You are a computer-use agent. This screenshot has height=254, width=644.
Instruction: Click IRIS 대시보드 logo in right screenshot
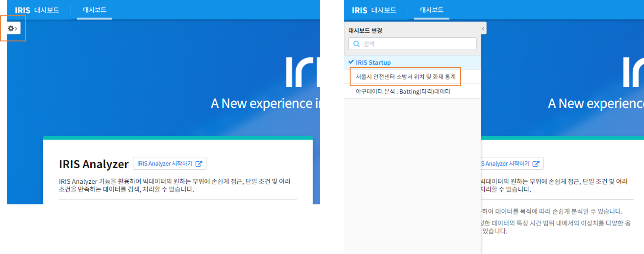374,10
